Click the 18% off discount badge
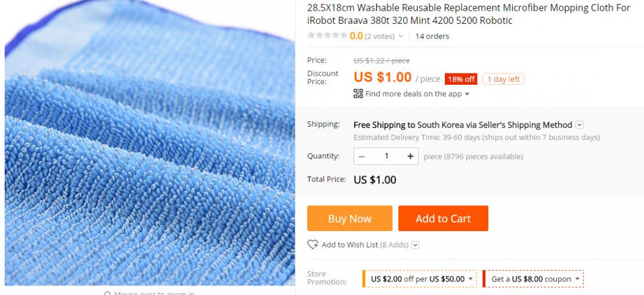This screenshot has height=295, width=644. coord(461,79)
